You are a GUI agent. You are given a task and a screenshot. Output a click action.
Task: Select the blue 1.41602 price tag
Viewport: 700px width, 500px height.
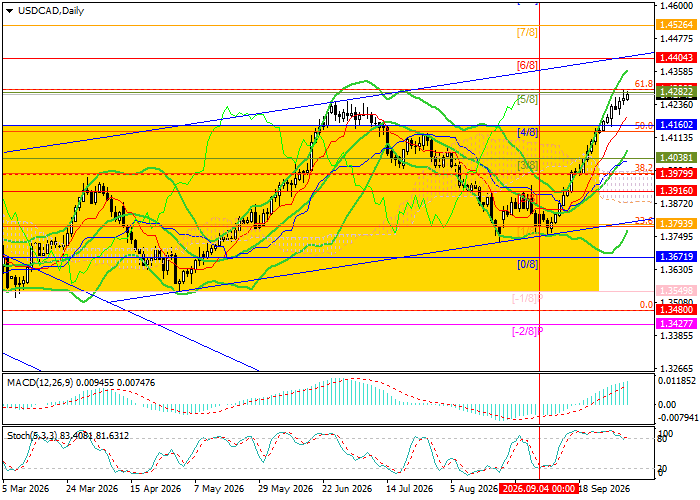675,125
